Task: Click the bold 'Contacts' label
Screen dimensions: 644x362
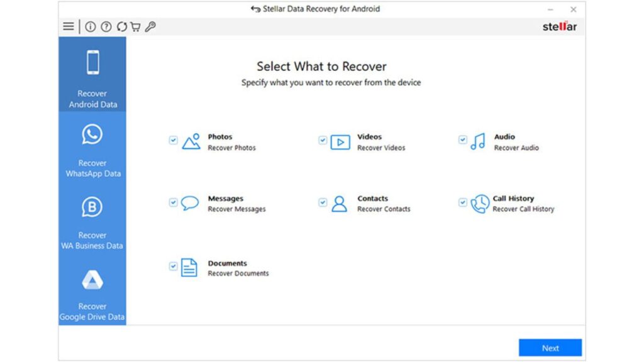Action: click(372, 198)
